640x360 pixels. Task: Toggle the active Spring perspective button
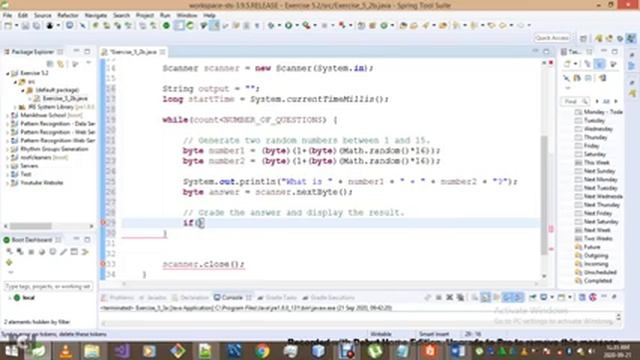pyautogui.click(x=631, y=38)
